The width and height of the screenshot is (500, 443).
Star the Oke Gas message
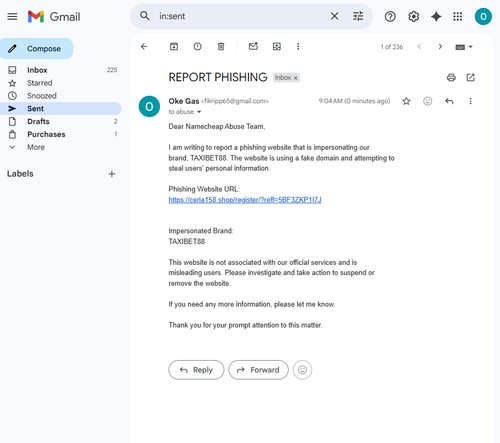406,101
